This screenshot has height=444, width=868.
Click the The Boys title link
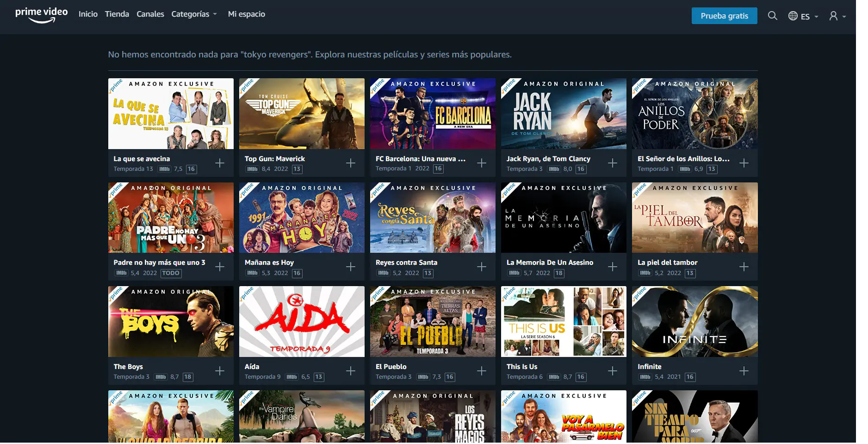(x=128, y=367)
